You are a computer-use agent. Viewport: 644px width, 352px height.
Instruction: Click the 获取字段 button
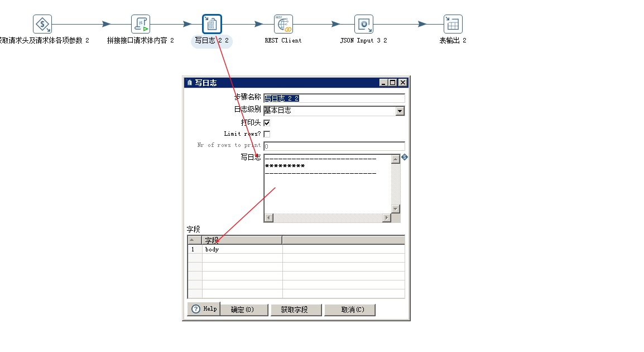(x=296, y=310)
